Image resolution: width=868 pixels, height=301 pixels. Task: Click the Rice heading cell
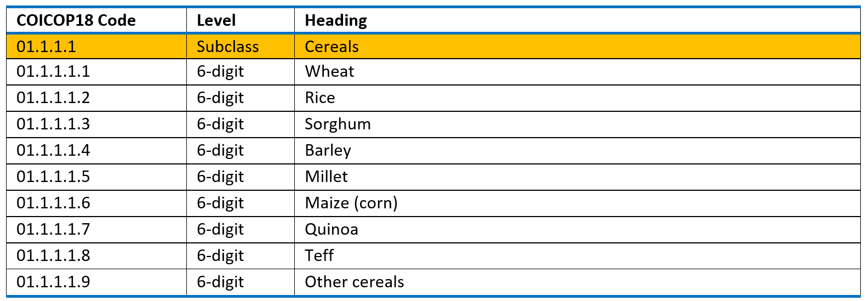pos(578,98)
